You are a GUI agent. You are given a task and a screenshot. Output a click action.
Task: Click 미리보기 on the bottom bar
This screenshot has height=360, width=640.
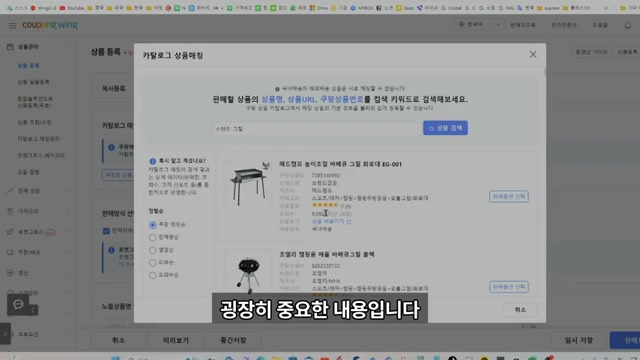176,340
